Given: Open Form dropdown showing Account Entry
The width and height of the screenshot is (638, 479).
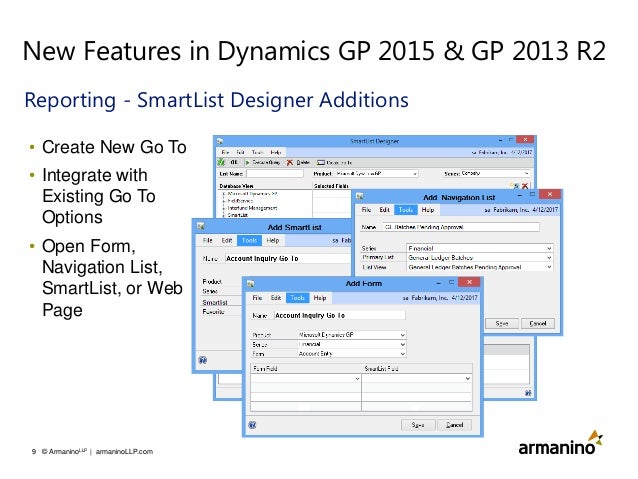Looking at the screenshot, I should [402, 354].
